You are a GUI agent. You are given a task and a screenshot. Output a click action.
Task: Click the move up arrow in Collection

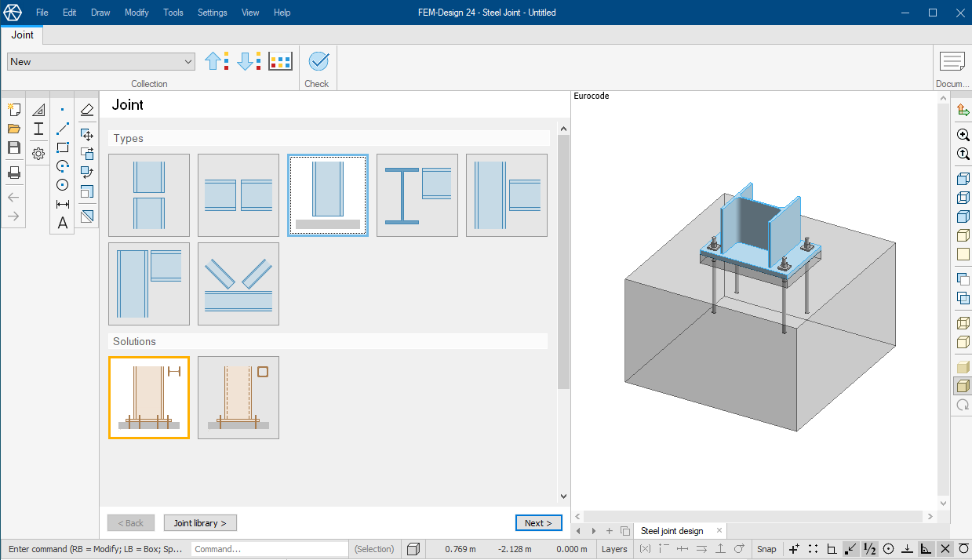click(x=217, y=61)
